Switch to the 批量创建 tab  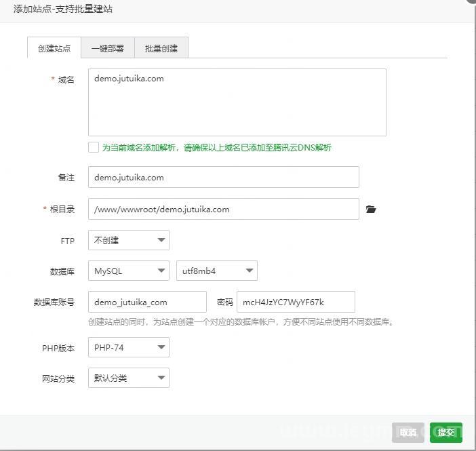161,48
